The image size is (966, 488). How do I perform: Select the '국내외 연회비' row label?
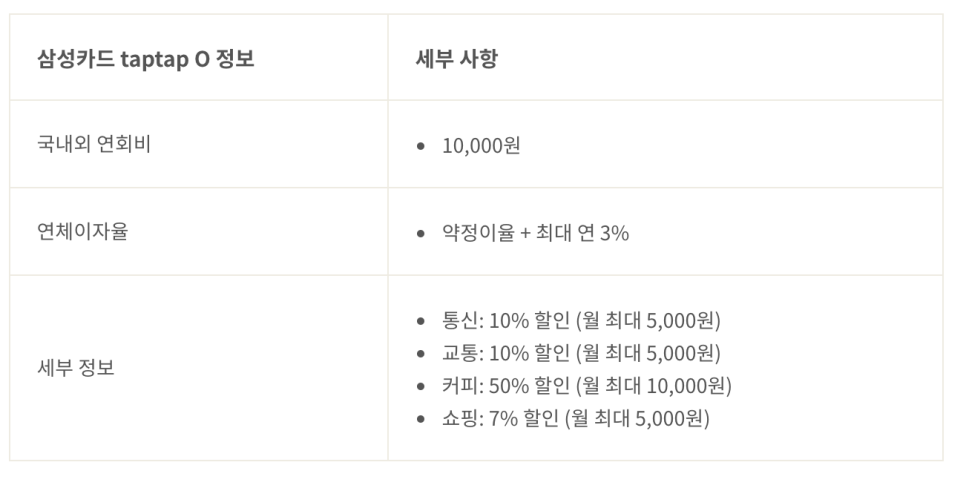[x=94, y=144]
